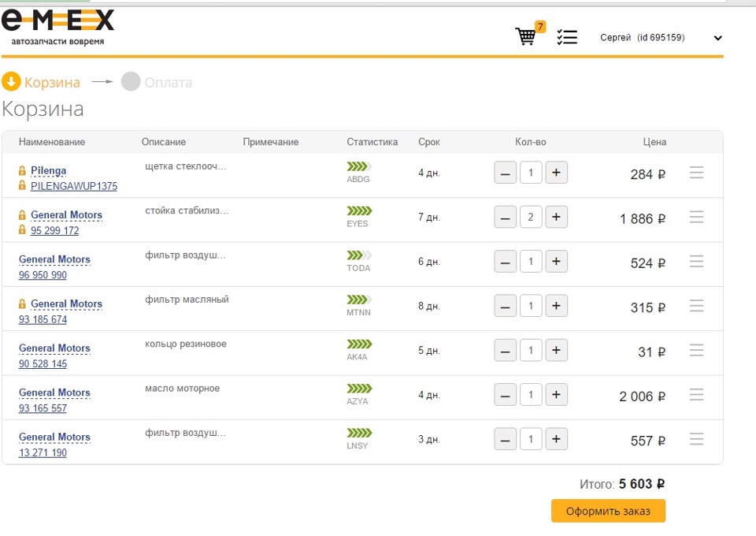This screenshot has width=756, height=536.
Task: Click statistics arrows rating labeled EYES
Action: pos(359,211)
